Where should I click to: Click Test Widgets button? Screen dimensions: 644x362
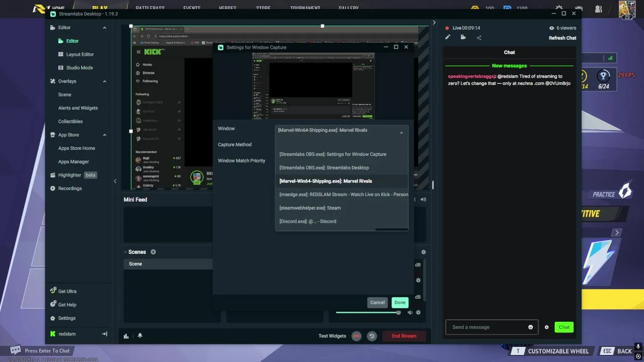click(x=332, y=336)
